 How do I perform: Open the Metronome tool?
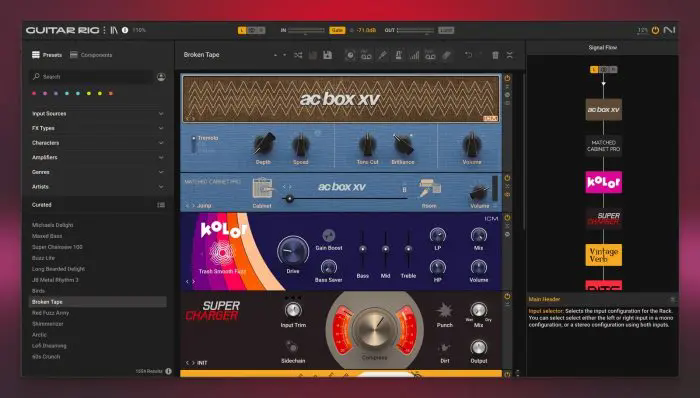(x=398, y=55)
